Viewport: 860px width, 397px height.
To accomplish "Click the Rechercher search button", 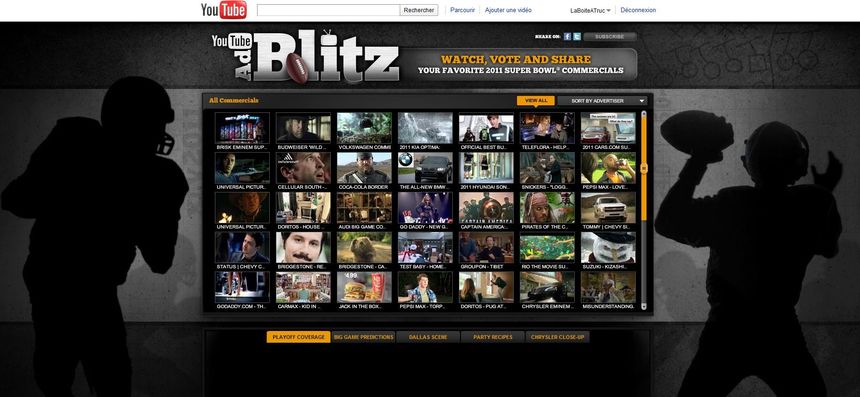I will [x=418, y=10].
